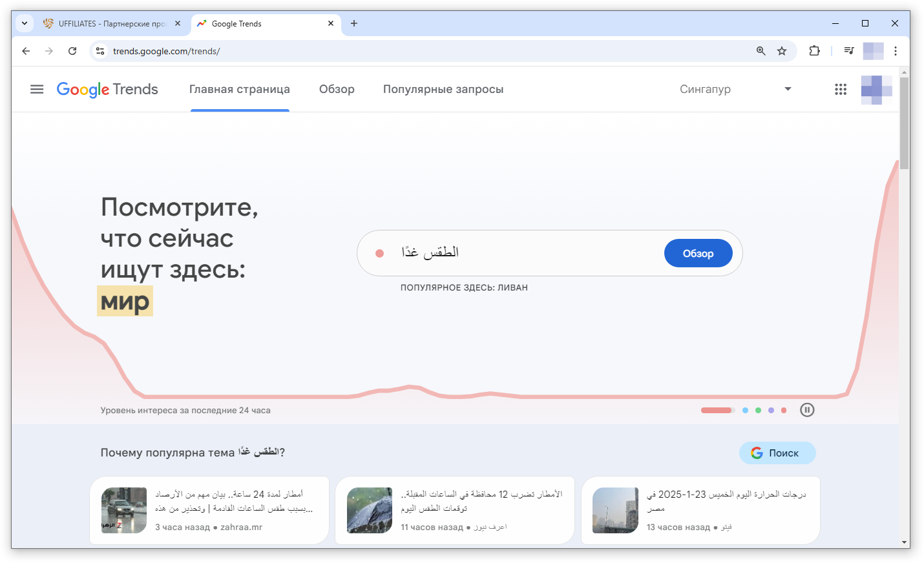This screenshot has height=563, width=924.
Task: Open the 2025-1-23 temperature news card
Action: point(700,511)
